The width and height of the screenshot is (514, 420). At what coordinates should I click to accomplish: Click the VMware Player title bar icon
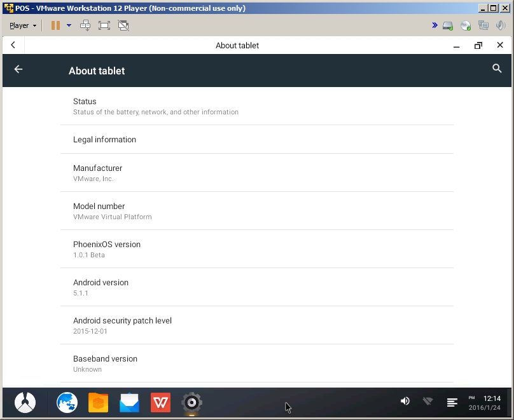click(x=9, y=8)
